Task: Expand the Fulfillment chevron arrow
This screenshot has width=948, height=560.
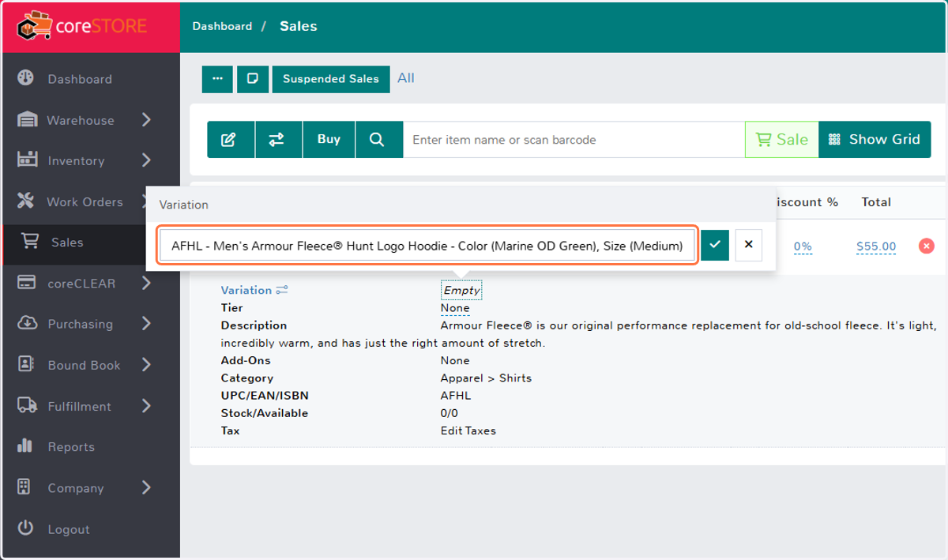Action: 146,406
